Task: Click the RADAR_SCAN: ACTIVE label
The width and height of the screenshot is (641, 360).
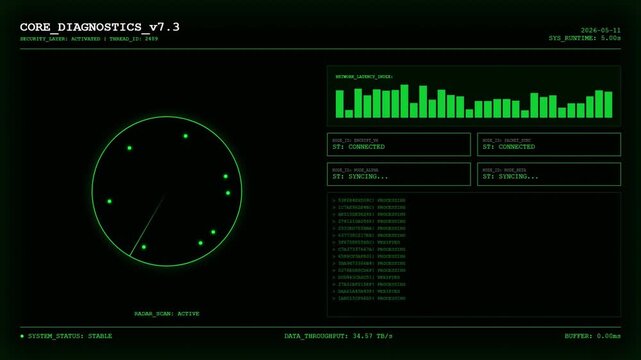Action: coord(167,314)
